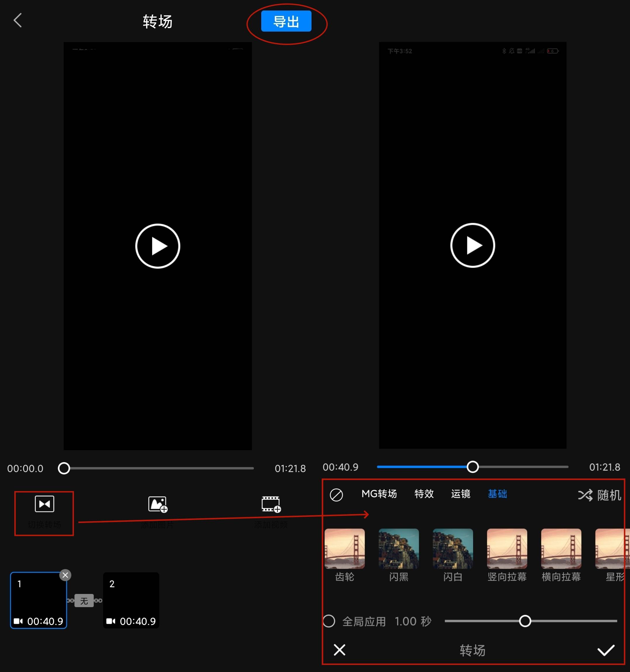Cancel transition panel with X icon
630x672 pixels.
point(339,650)
